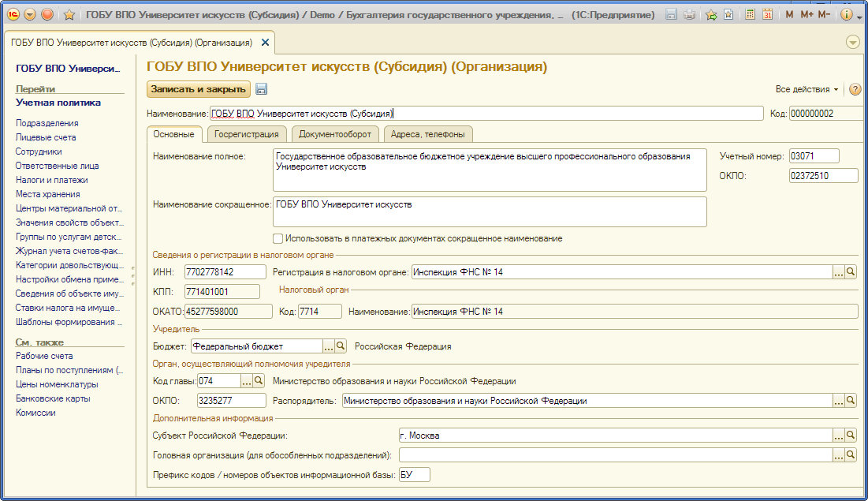Click the print icon in title bar
The height and width of the screenshot is (501, 868).
click(689, 15)
